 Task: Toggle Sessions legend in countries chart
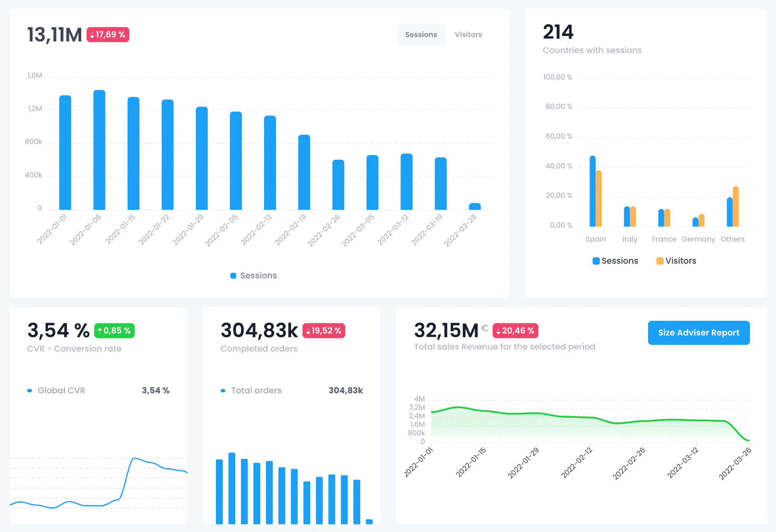[615, 261]
